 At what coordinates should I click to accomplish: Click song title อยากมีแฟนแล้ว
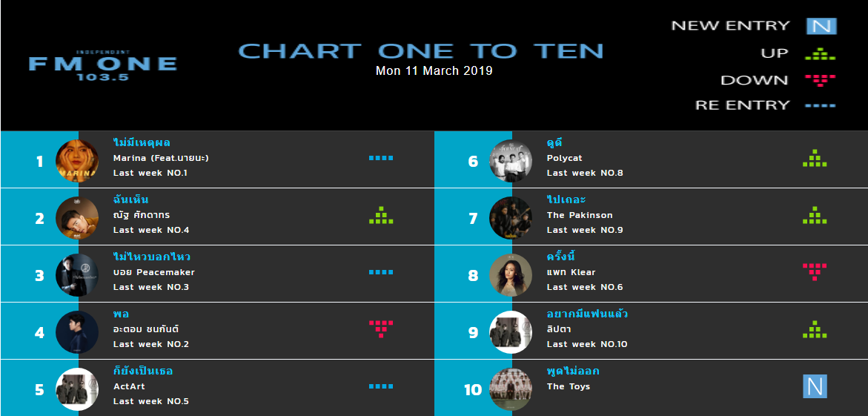(587, 314)
